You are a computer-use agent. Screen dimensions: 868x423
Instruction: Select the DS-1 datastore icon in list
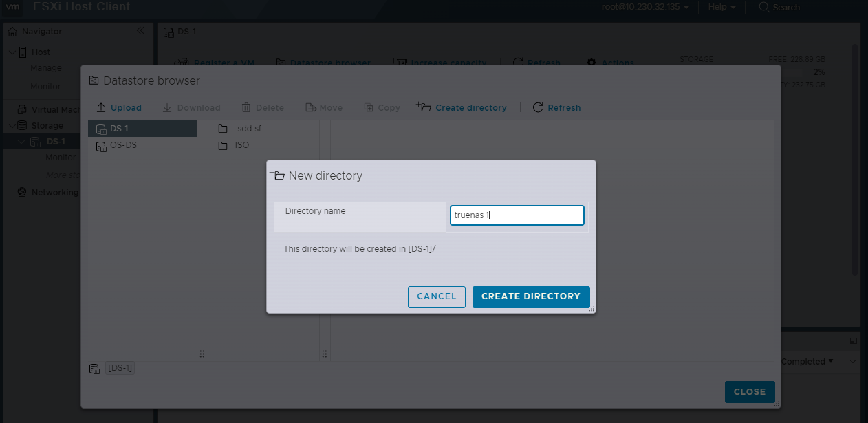click(101, 129)
